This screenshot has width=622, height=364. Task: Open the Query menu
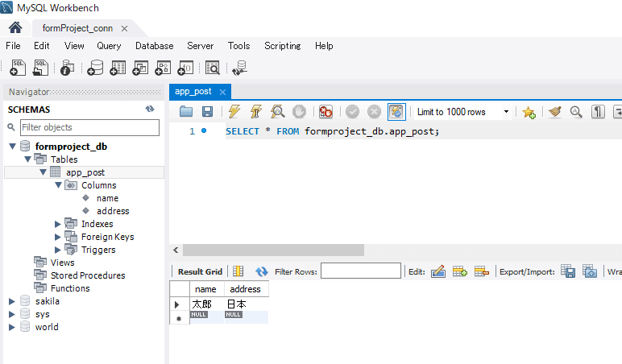[x=109, y=46]
